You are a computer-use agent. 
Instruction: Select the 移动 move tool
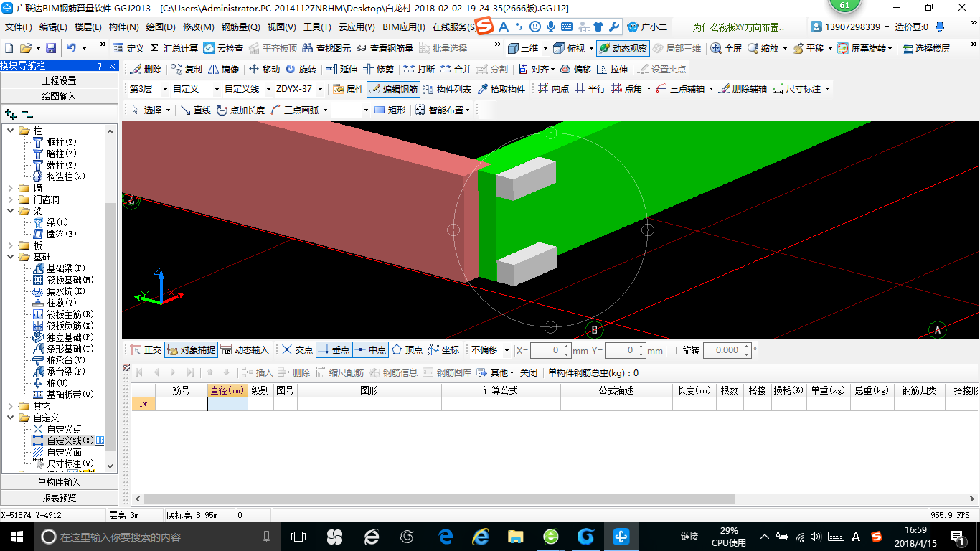click(264, 69)
